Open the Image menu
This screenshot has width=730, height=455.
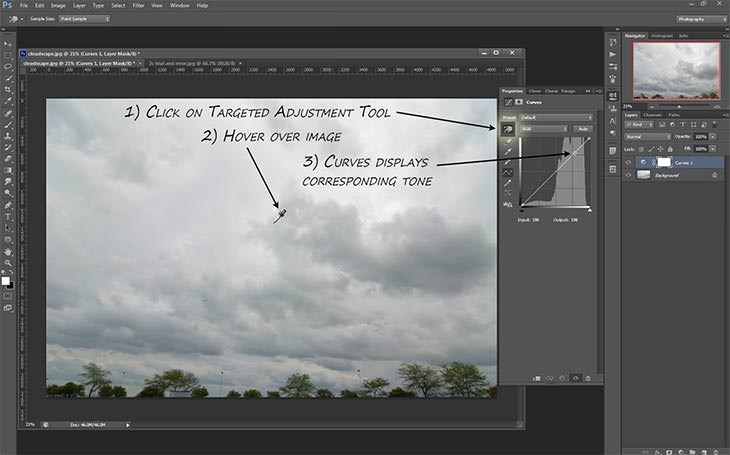pos(58,6)
